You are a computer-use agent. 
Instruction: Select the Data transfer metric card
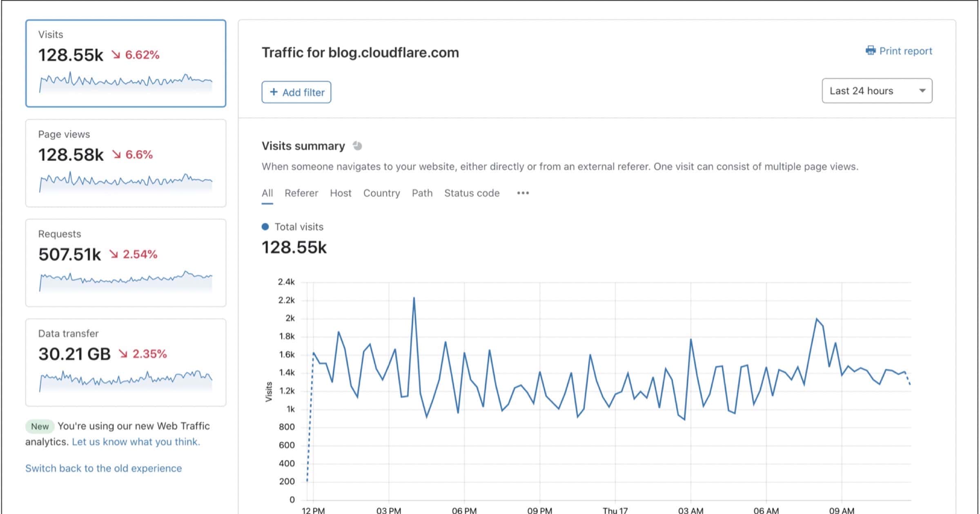pos(126,362)
